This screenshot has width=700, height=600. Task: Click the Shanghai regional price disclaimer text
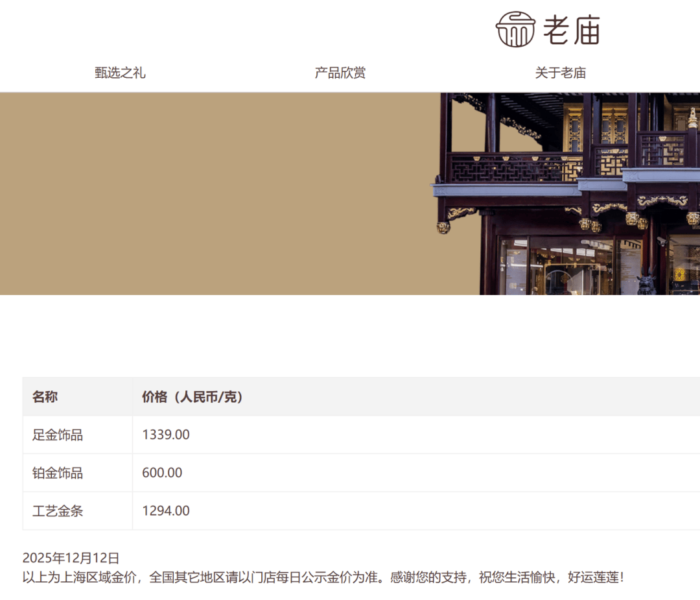click(x=321, y=575)
